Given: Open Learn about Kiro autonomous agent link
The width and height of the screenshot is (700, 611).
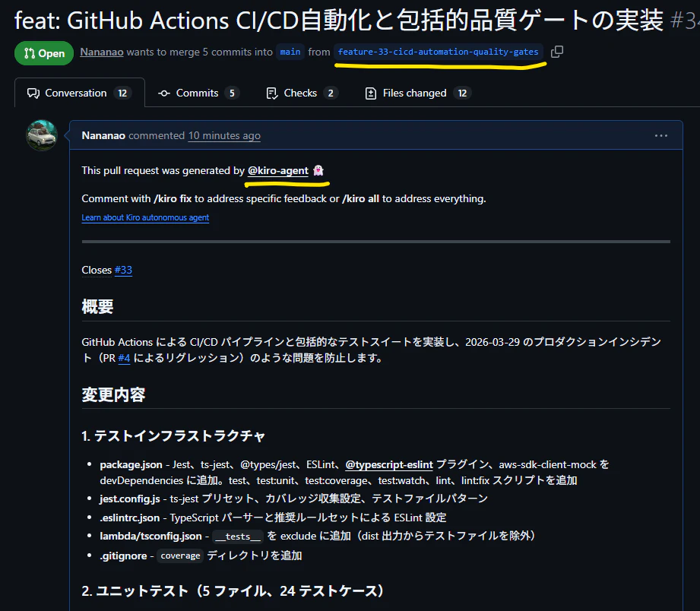Looking at the screenshot, I should point(145,217).
